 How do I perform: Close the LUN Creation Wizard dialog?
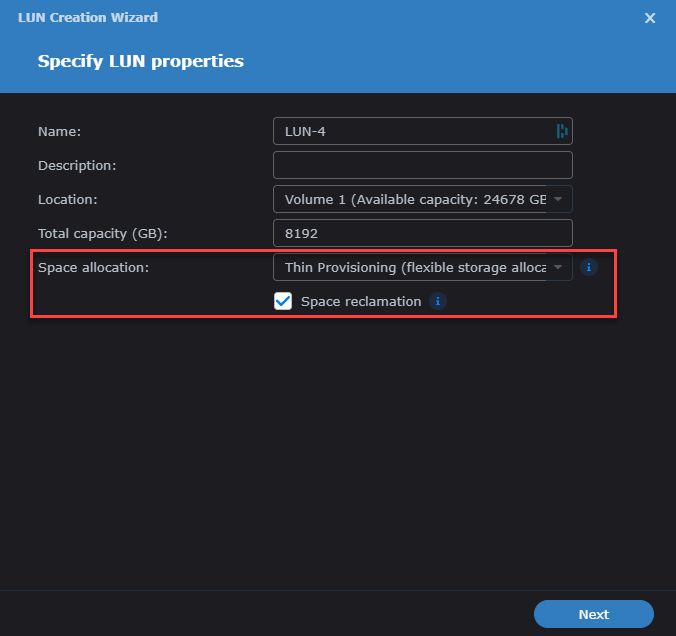[650, 18]
